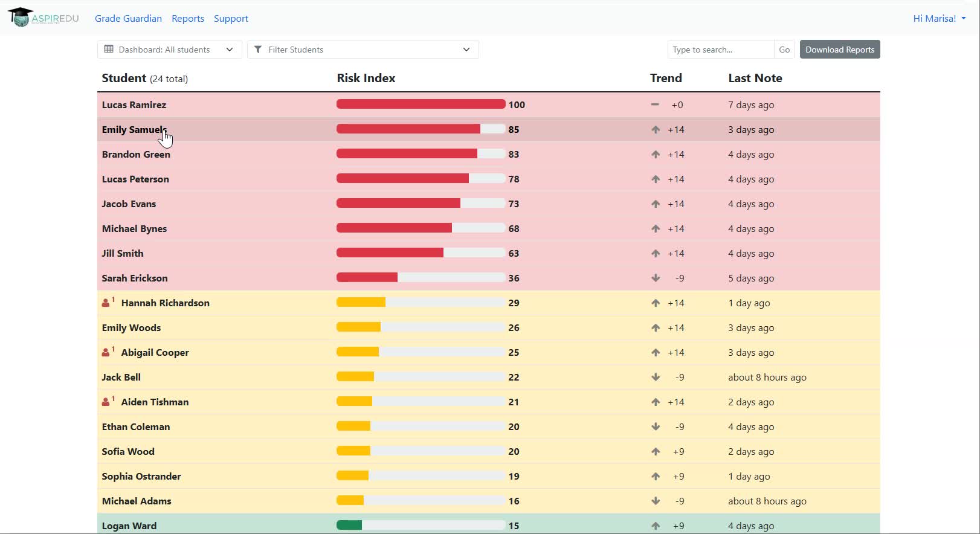Click Sarah Erickson's risk index bar
The height and width of the screenshot is (534, 980).
pos(421,278)
